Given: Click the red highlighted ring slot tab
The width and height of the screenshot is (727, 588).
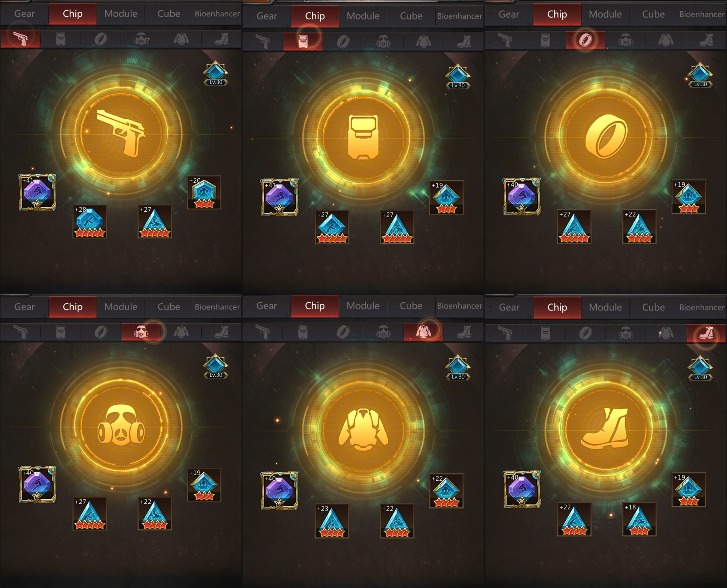Looking at the screenshot, I should (585, 40).
